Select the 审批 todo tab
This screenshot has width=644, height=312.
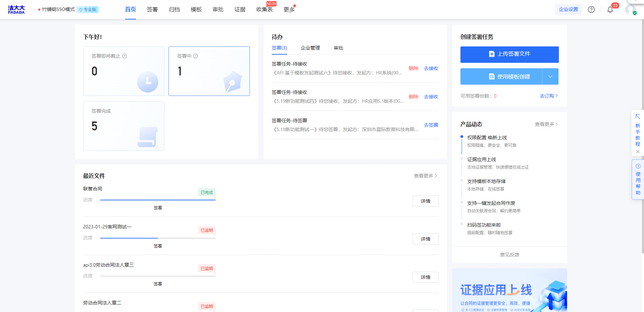click(338, 48)
